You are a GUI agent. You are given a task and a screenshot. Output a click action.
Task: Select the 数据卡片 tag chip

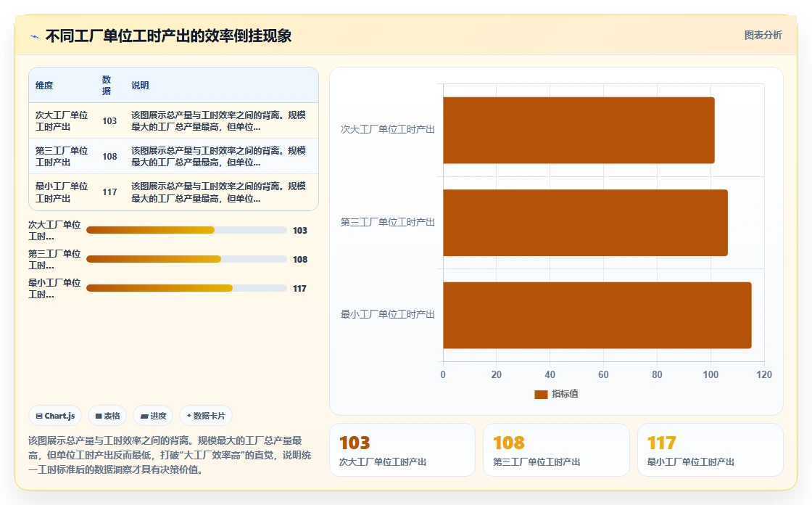click(206, 416)
